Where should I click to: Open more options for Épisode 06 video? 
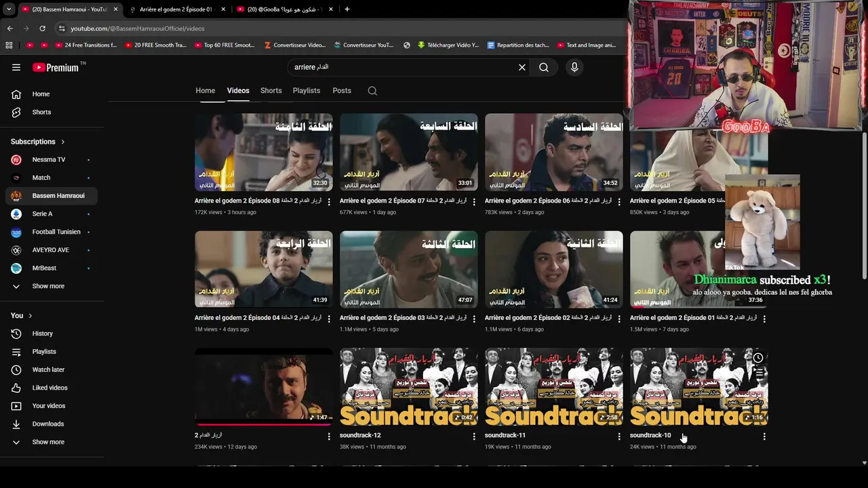[619, 202]
